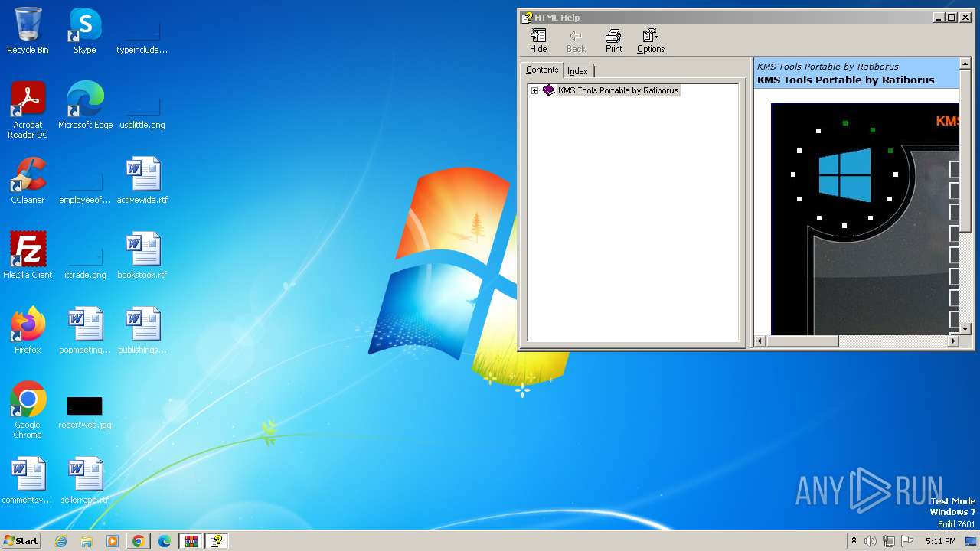Select the FileZilla Client shortcut
Image resolution: width=980 pixels, height=551 pixels.
pyautogui.click(x=28, y=256)
